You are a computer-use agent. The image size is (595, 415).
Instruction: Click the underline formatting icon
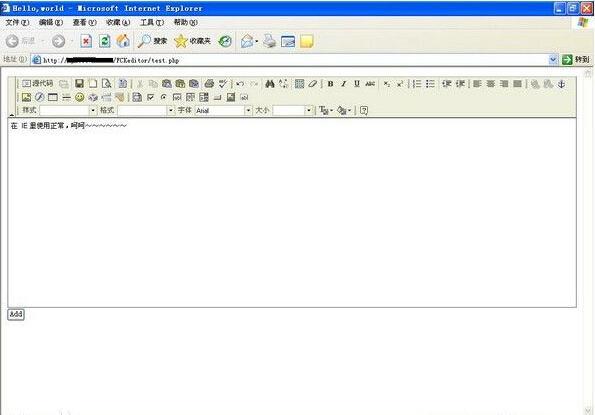click(x=357, y=84)
